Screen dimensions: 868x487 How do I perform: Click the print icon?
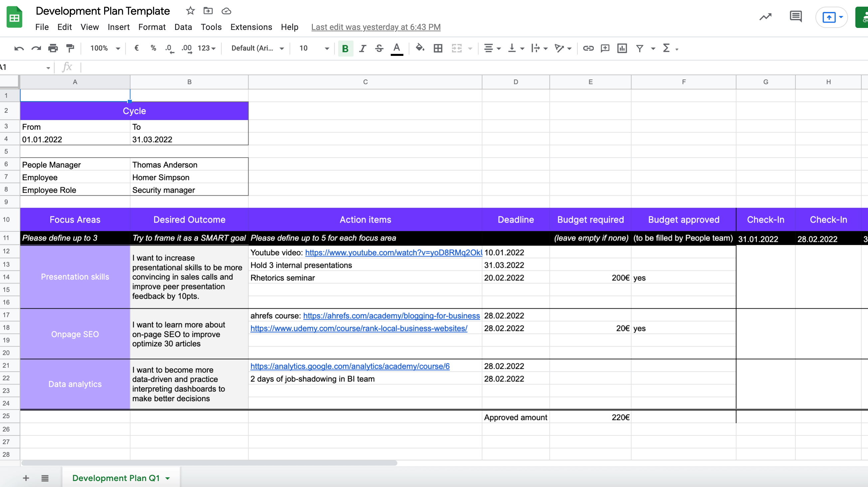click(x=53, y=49)
